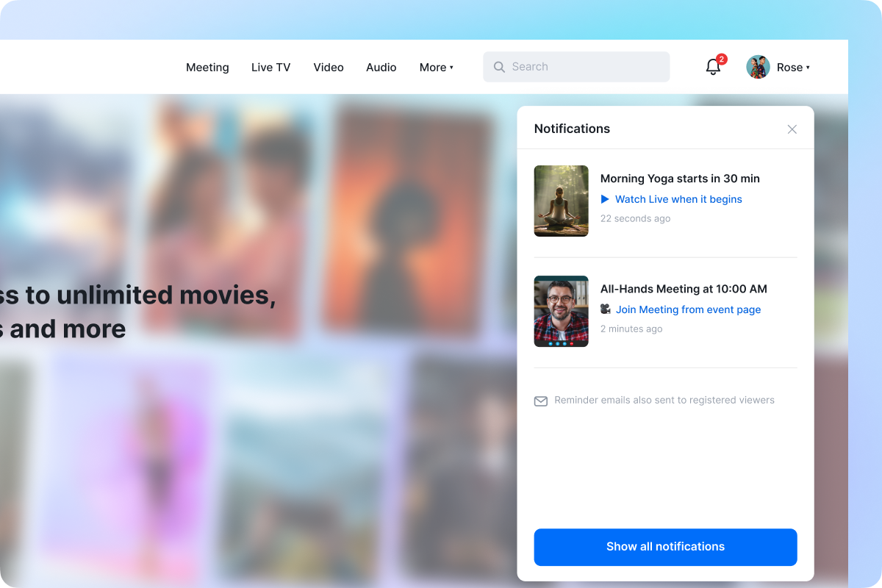Close the Notifications panel
The width and height of the screenshot is (882, 588).
pos(792,129)
